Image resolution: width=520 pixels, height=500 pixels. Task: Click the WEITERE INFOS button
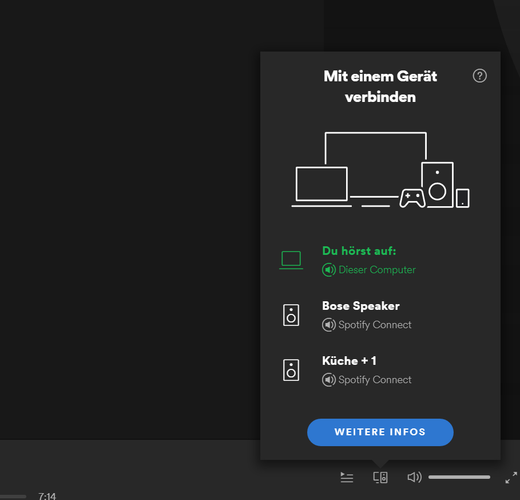point(380,432)
